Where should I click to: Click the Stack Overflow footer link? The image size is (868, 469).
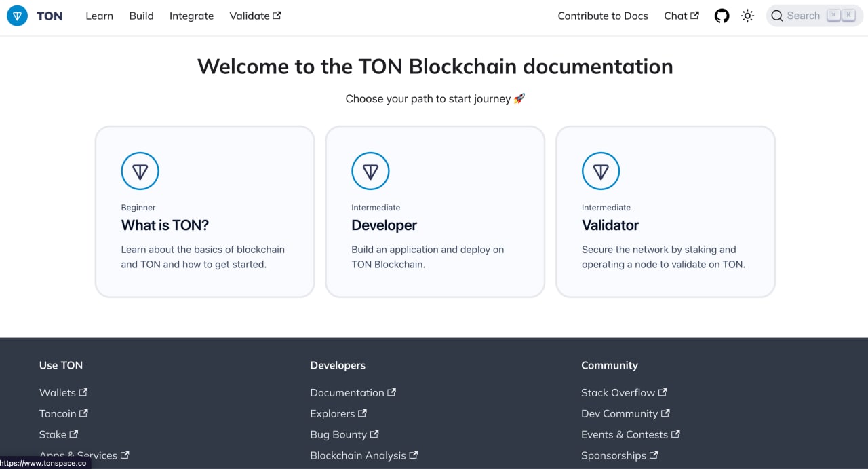624,392
